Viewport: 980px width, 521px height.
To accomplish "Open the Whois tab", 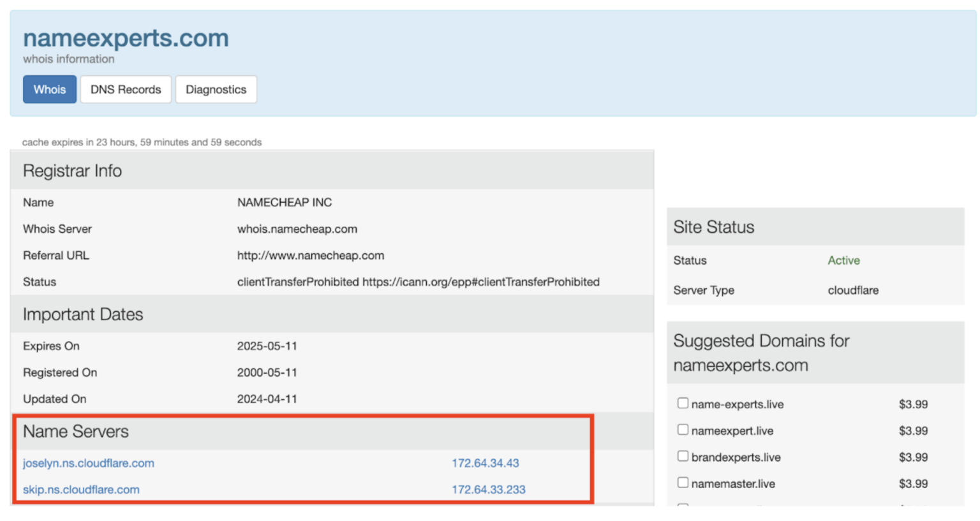I will 50,89.
